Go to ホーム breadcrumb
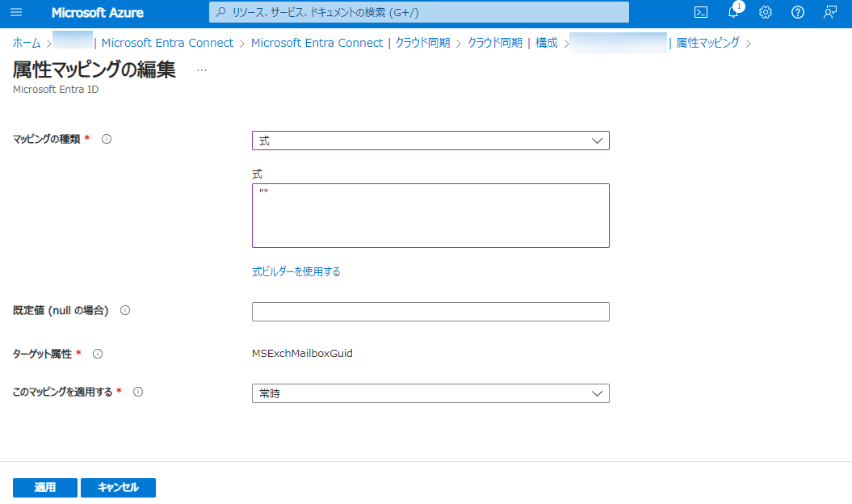 click(27, 43)
